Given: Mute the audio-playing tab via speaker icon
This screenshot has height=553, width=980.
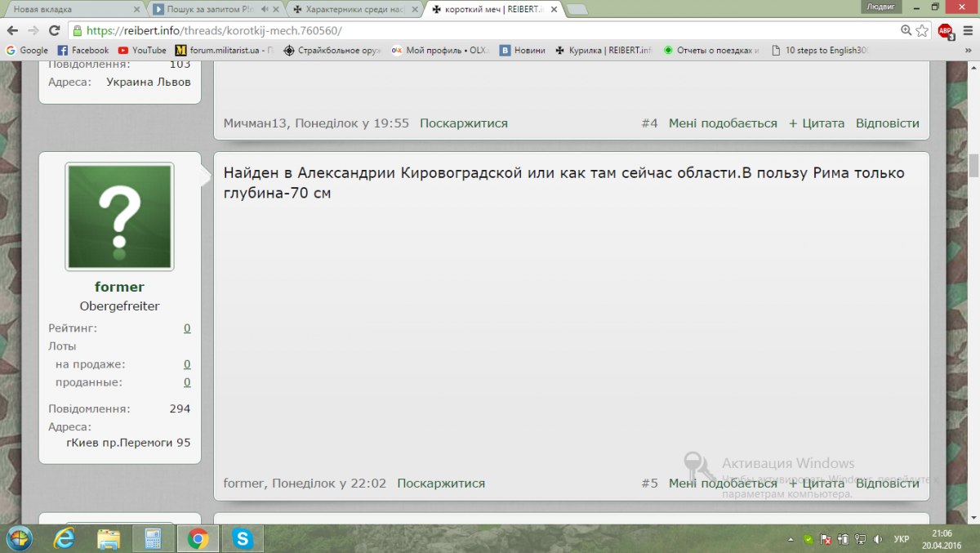Looking at the screenshot, I should pos(265,9).
